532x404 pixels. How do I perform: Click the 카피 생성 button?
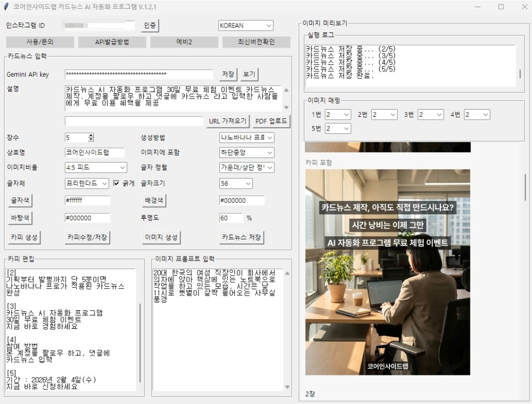(24, 237)
